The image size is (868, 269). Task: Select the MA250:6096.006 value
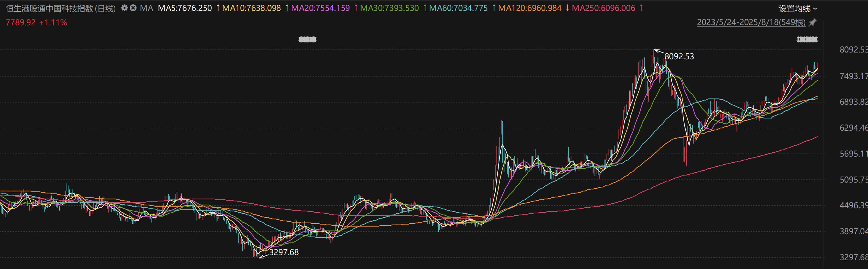604,8
